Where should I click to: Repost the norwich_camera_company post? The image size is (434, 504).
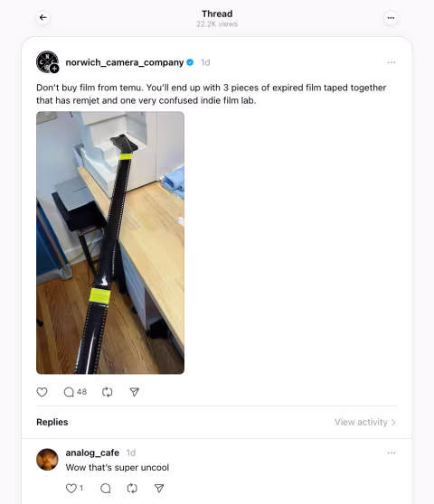pyautogui.click(x=107, y=392)
